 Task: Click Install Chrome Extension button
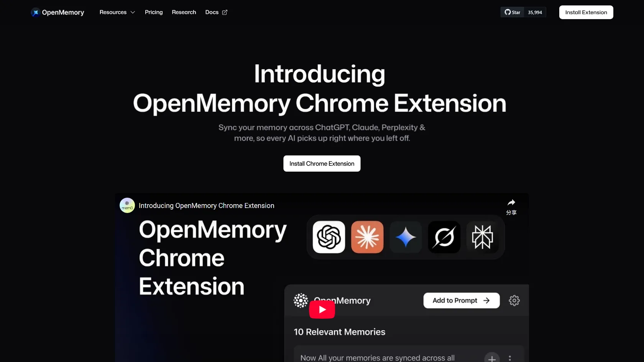(x=322, y=164)
